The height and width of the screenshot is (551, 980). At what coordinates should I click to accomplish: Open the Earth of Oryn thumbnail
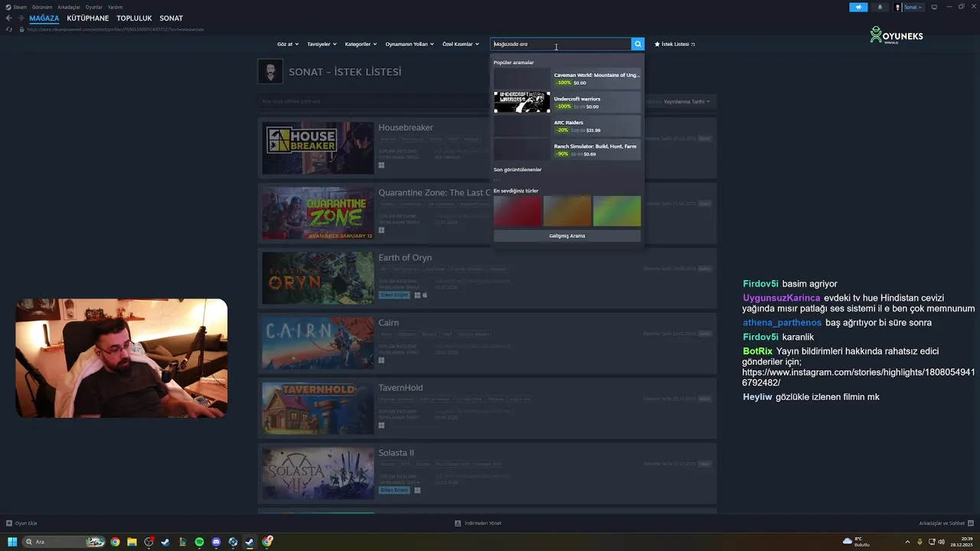(318, 279)
